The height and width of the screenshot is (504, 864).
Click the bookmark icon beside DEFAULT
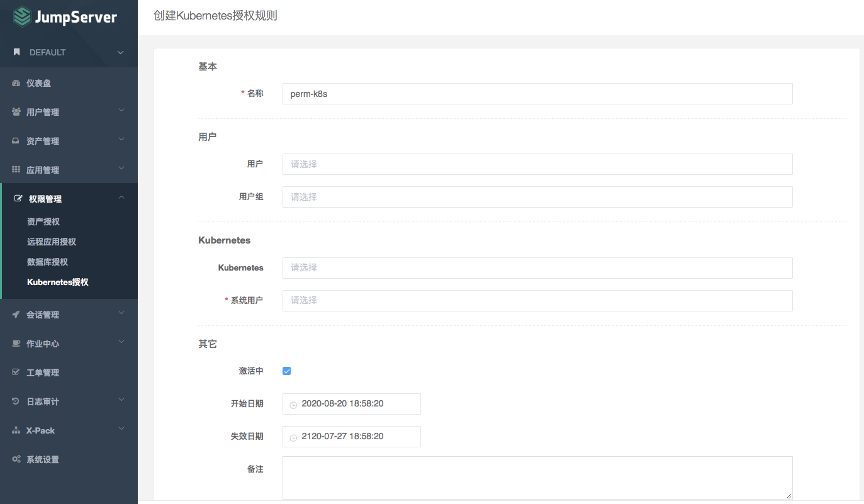[17, 52]
